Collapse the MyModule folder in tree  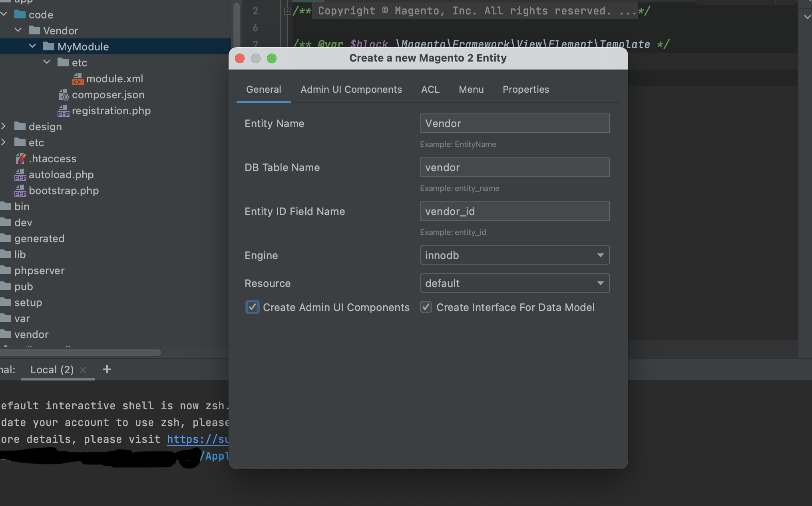pos(33,46)
